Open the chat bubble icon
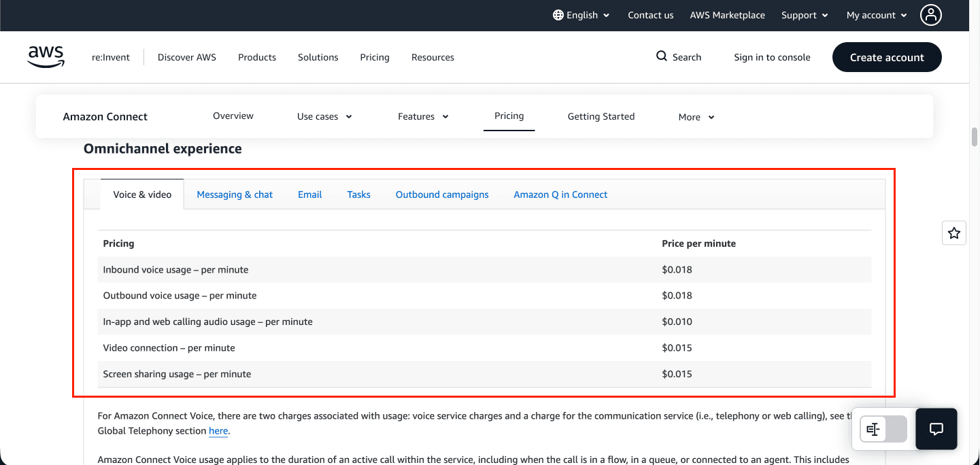Viewport: 980px width, 465px height. [936, 429]
